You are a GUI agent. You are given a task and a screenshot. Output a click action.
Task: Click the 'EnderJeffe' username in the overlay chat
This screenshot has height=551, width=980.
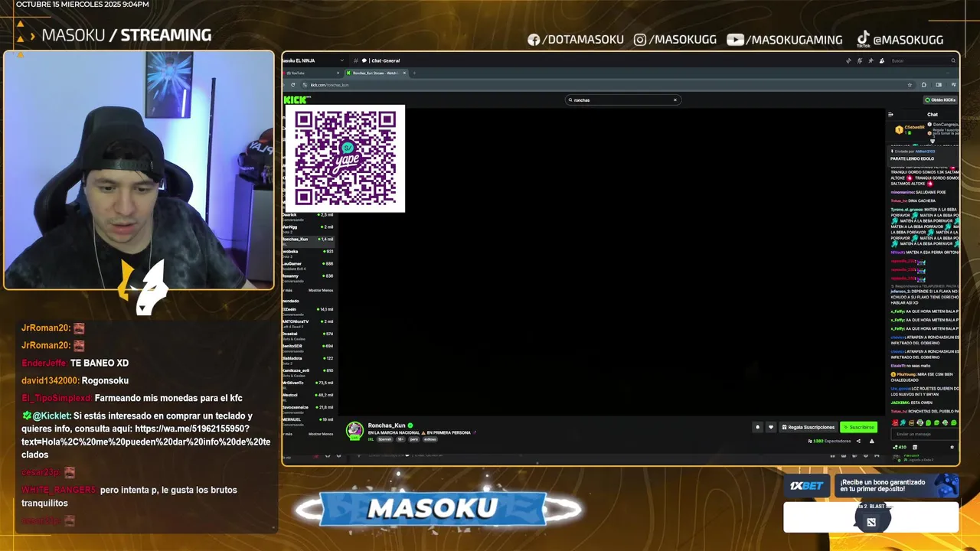[x=44, y=363]
